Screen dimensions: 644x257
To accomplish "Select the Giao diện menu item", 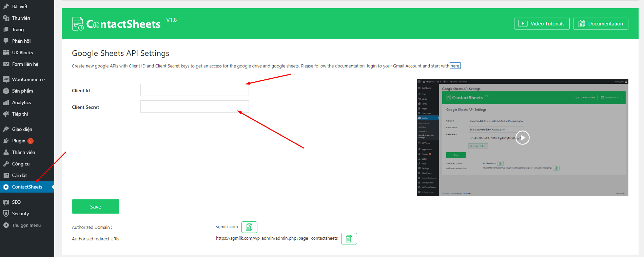I will click(x=27, y=129).
